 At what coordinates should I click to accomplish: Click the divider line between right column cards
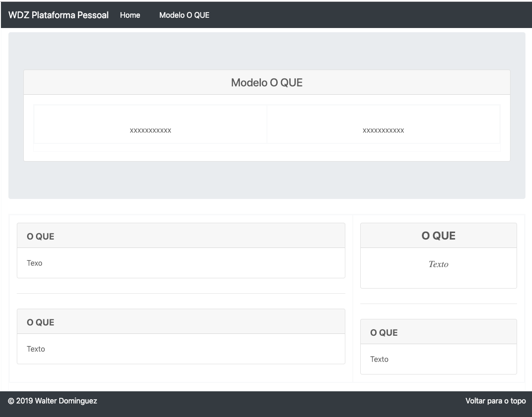[x=438, y=304]
